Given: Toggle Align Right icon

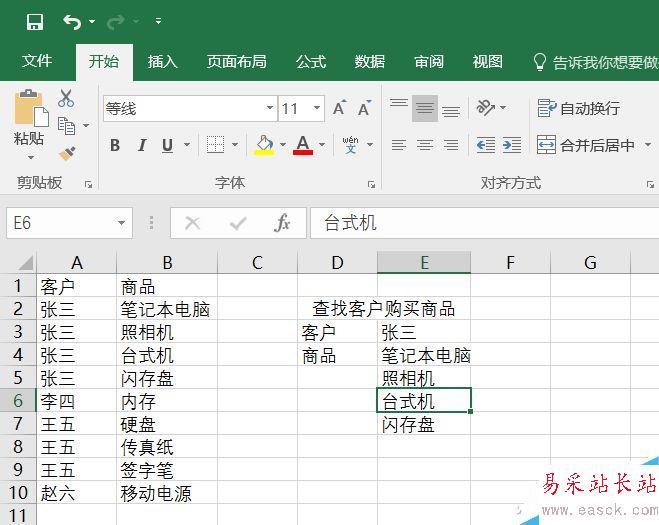Looking at the screenshot, I should (451, 145).
